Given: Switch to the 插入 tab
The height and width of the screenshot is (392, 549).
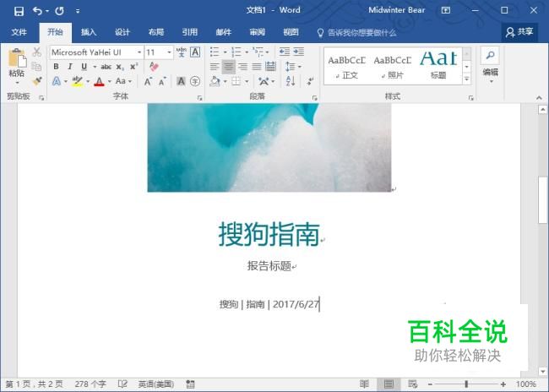Looking at the screenshot, I should pos(89,32).
